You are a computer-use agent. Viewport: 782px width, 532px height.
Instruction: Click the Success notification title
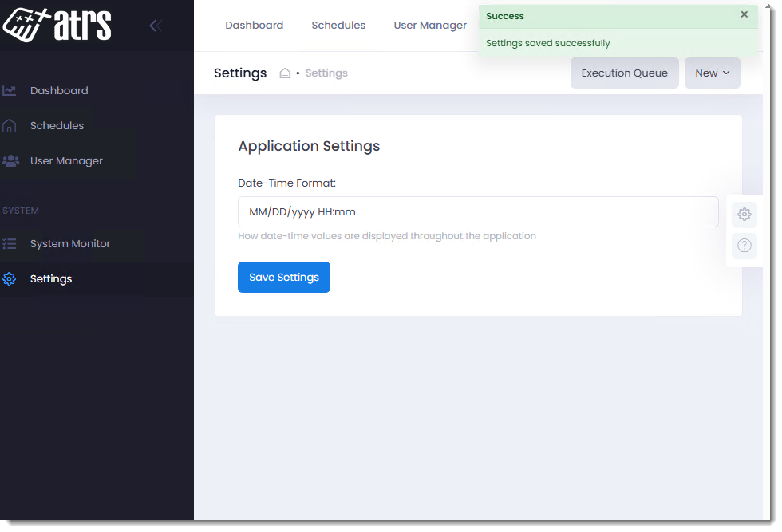tap(504, 16)
